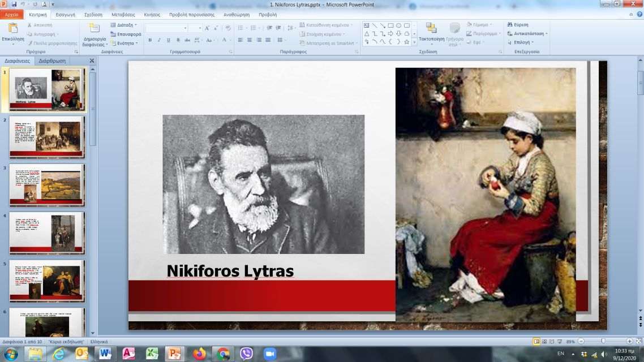
Task: Click the zoom out minus button
Action: click(x=581, y=342)
